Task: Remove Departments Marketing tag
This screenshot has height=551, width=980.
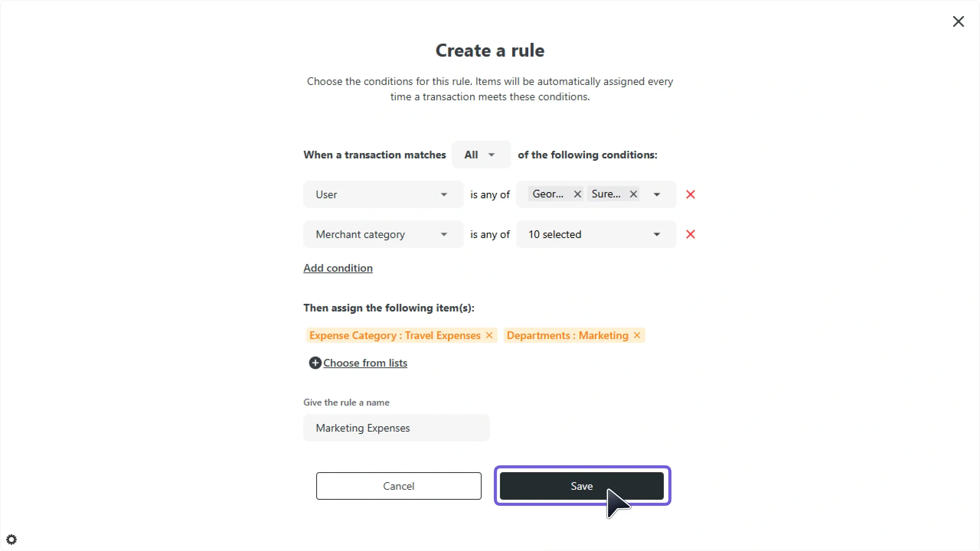Action: pos(637,335)
